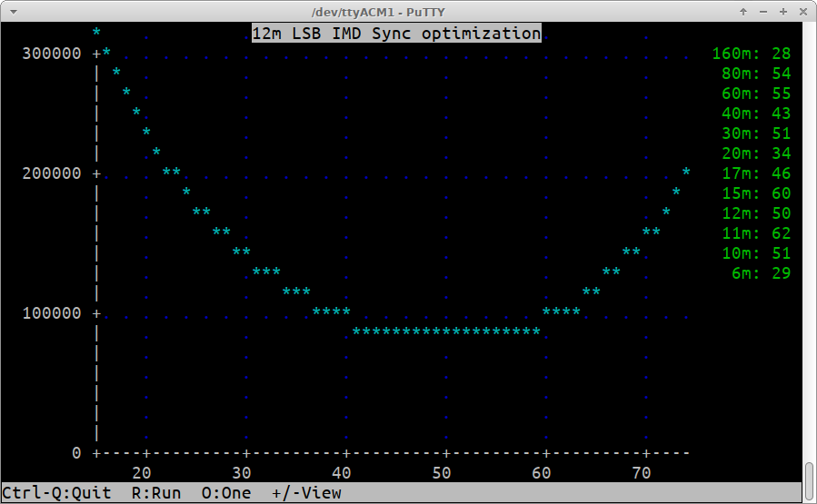
Task: Select the 160m: 28 band entry
Action: [x=751, y=54]
